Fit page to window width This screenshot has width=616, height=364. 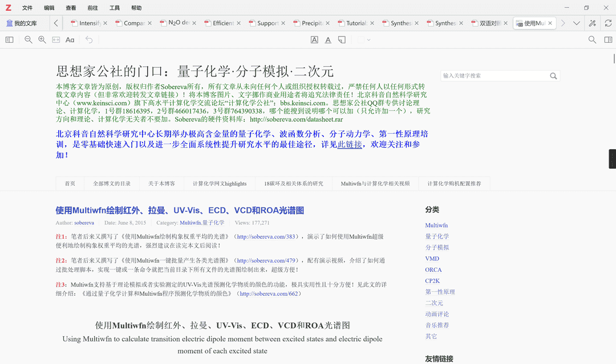[x=55, y=40]
